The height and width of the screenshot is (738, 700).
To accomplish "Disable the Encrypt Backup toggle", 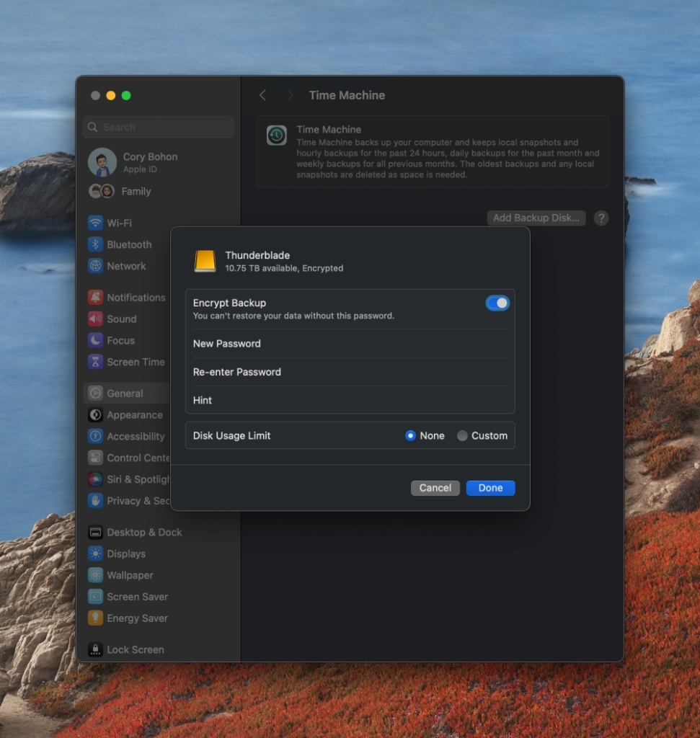I will point(497,303).
